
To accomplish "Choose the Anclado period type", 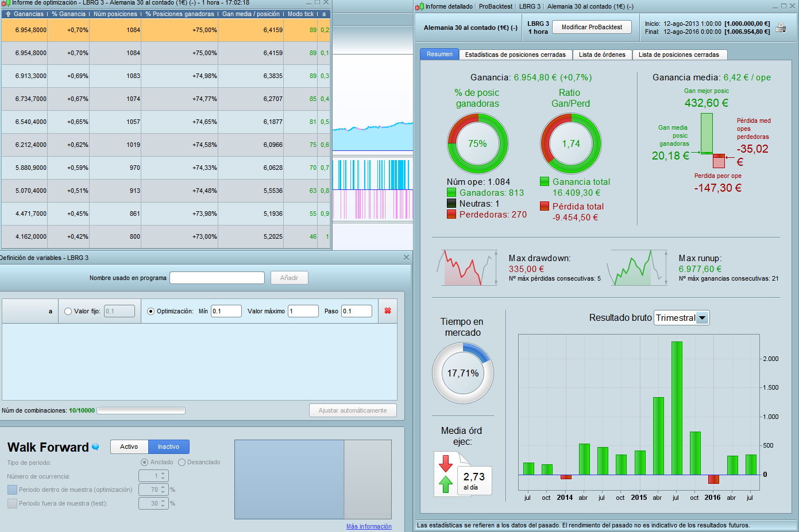I will 144,462.
